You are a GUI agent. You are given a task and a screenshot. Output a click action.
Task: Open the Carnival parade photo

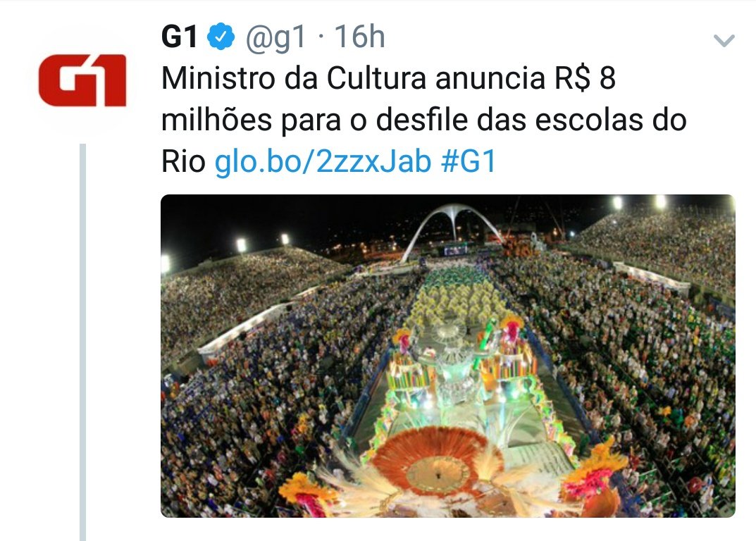pos(447,356)
